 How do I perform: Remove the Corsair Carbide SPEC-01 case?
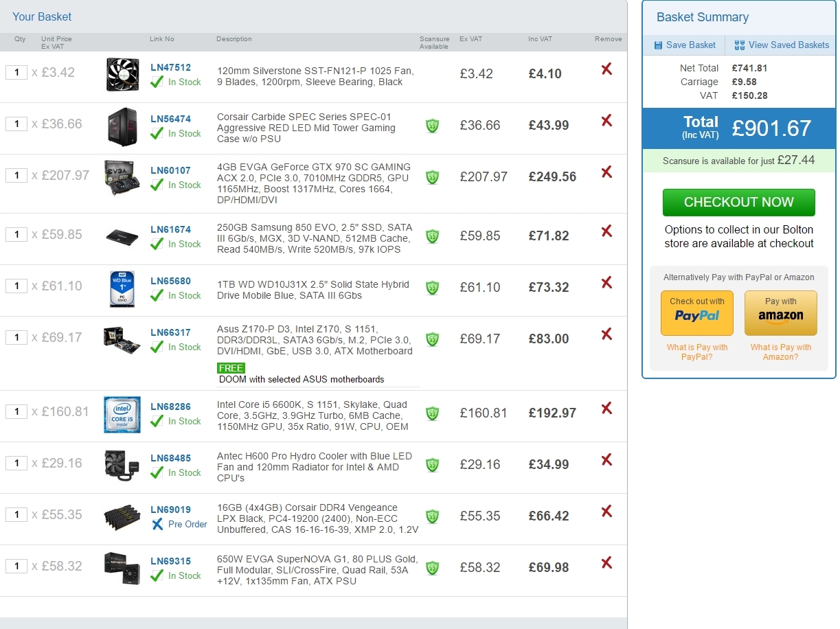[x=606, y=121]
